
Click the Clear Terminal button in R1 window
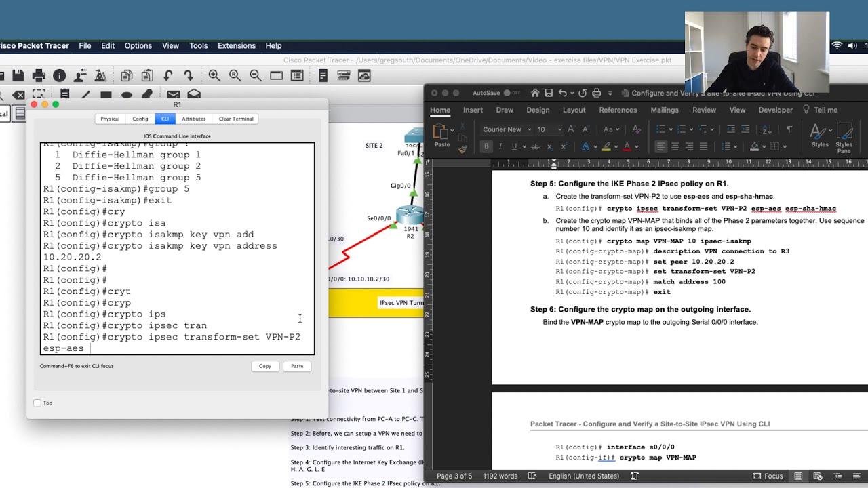click(236, 119)
